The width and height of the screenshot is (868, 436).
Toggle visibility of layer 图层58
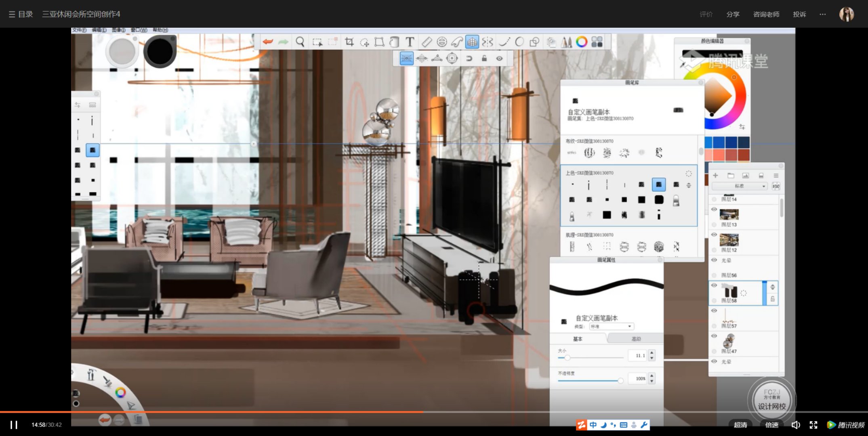pyautogui.click(x=714, y=285)
